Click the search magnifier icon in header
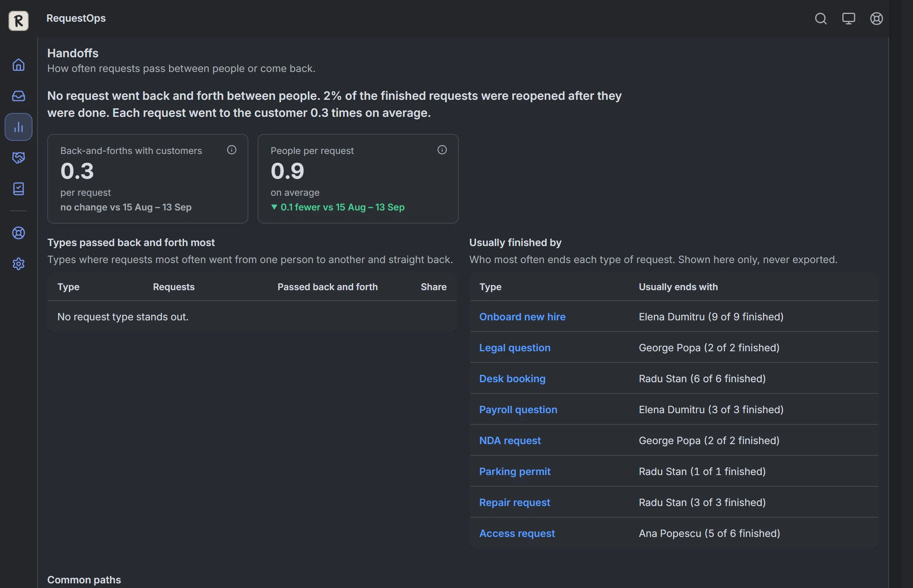 click(x=821, y=19)
